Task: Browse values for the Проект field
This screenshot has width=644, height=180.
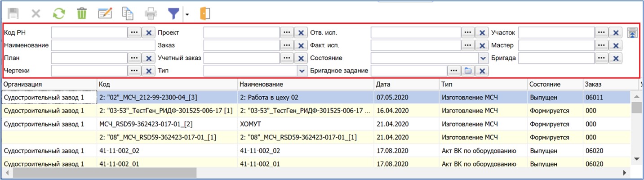Action: click(287, 33)
